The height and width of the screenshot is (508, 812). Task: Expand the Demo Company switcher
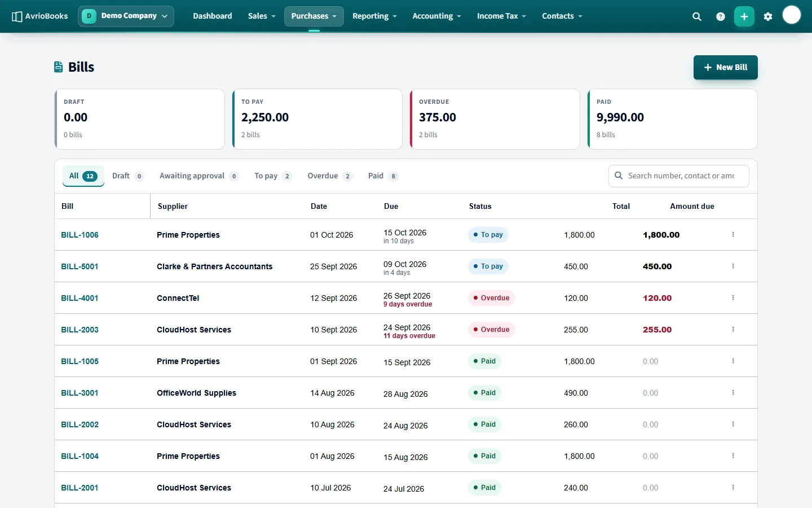point(126,16)
